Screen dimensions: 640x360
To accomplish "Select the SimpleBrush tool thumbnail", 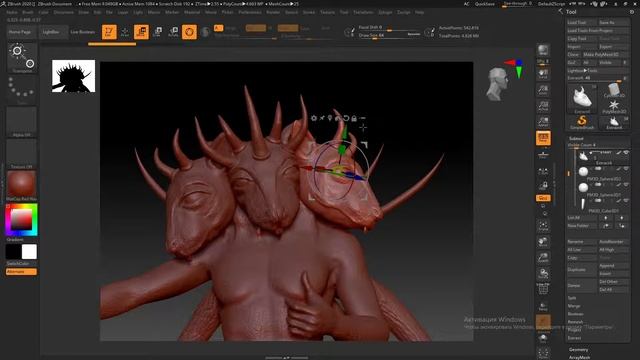I will point(582,122).
